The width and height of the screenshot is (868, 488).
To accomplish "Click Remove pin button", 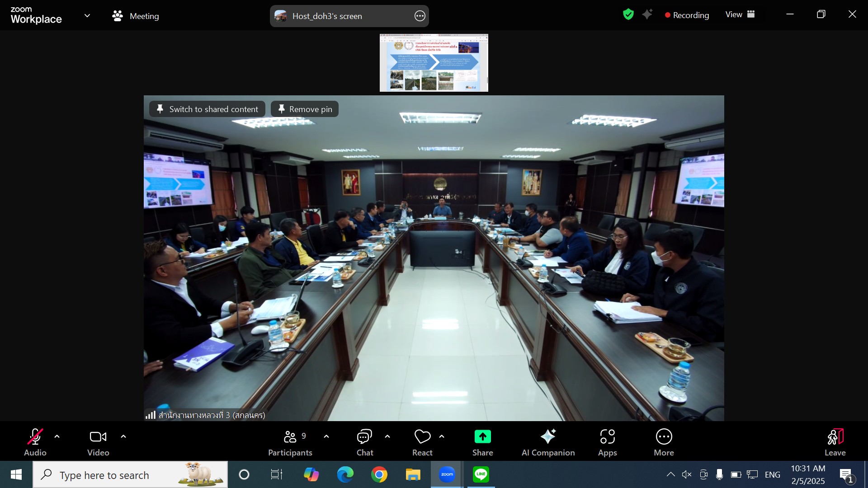I will pos(305,109).
